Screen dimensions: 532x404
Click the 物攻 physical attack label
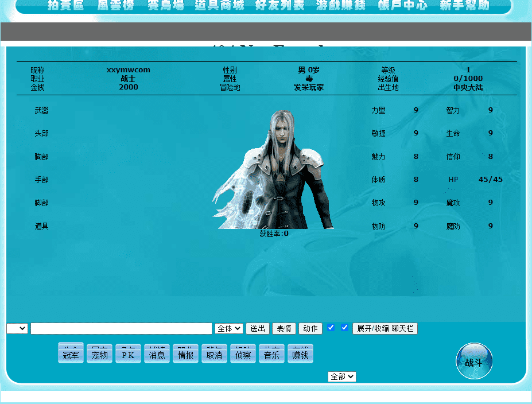[x=378, y=203]
